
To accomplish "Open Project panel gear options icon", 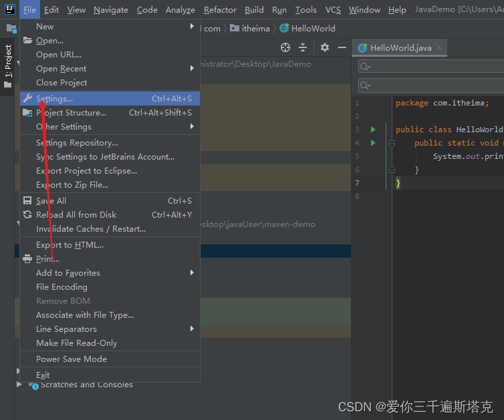I will [x=325, y=47].
